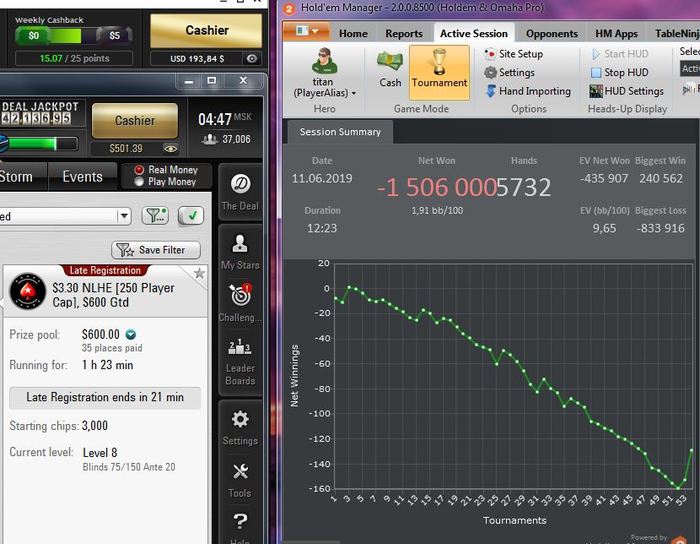Open Settings in Hold'em Manager Options group
This screenshot has width=700, height=544.
(x=509, y=72)
